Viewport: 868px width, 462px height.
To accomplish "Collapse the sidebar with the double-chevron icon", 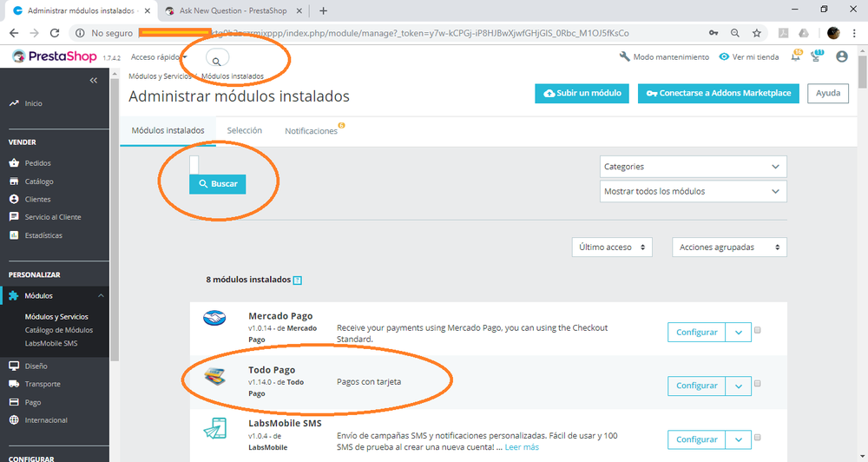I will 94,80.
